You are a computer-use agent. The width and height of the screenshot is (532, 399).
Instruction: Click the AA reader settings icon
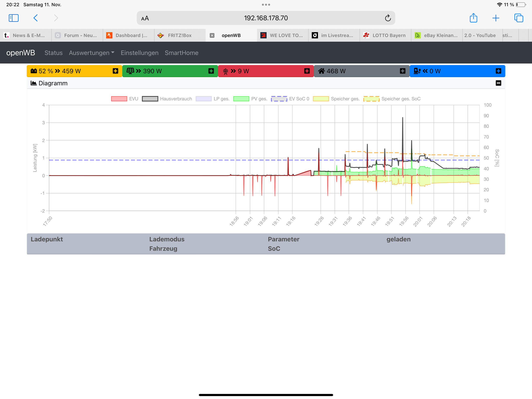point(145,18)
